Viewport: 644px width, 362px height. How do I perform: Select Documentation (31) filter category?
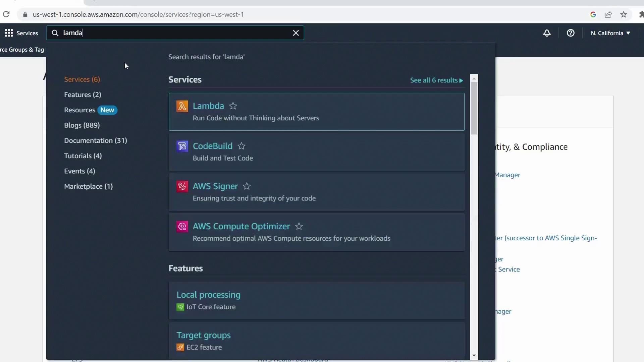96,140
